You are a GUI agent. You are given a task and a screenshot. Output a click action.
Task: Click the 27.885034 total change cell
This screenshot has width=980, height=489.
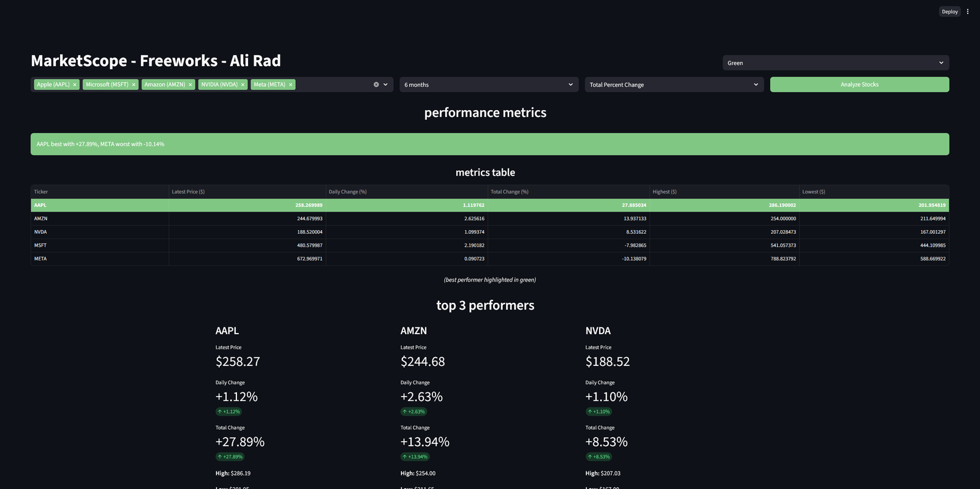(x=568, y=205)
